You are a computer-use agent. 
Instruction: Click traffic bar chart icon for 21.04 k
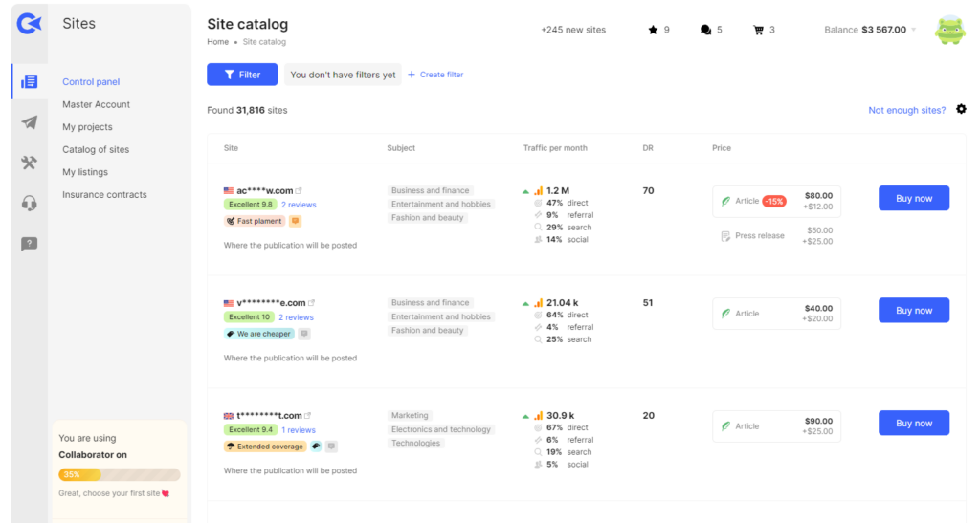(538, 303)
